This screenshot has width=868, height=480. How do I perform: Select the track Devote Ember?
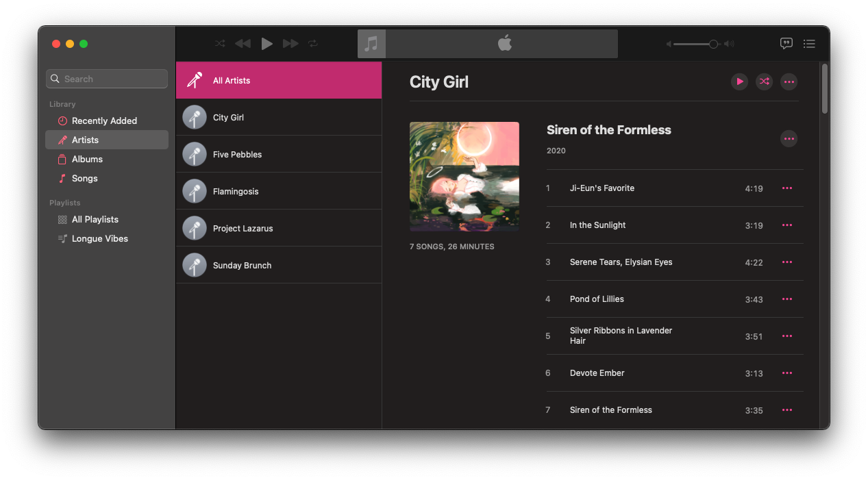click(675, 373)
